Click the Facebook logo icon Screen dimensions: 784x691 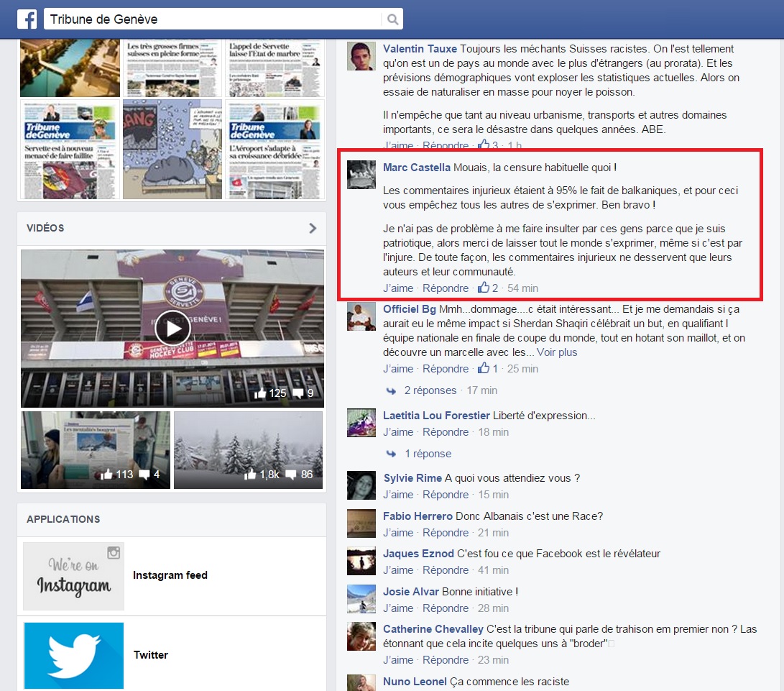(27, 19)
